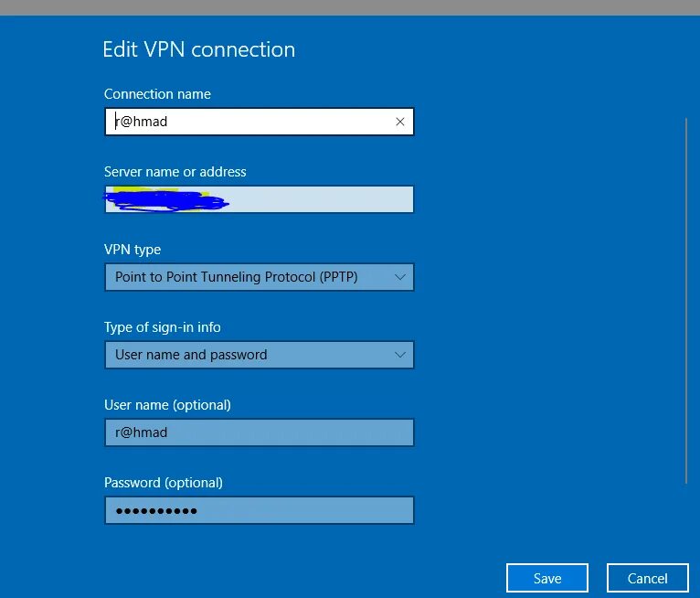700x598 pixels.
Task: Expand the User name and password dropdown
Action: [259, 355]
